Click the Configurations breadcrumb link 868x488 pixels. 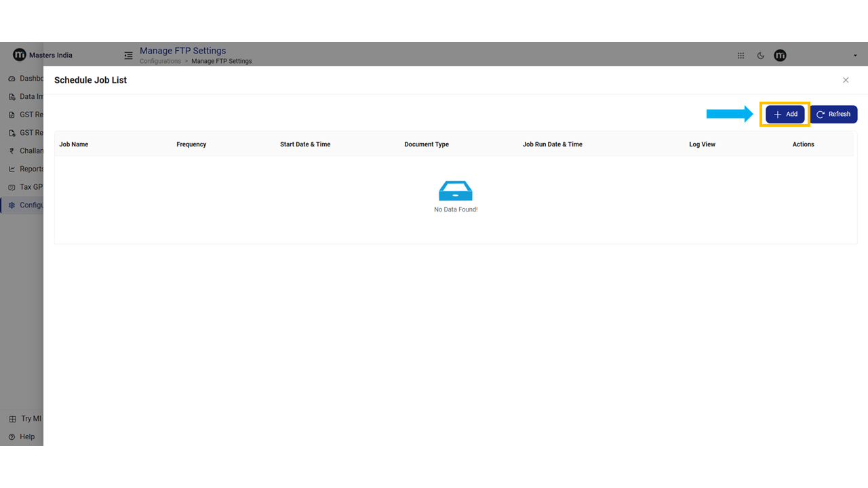(160, 62)
